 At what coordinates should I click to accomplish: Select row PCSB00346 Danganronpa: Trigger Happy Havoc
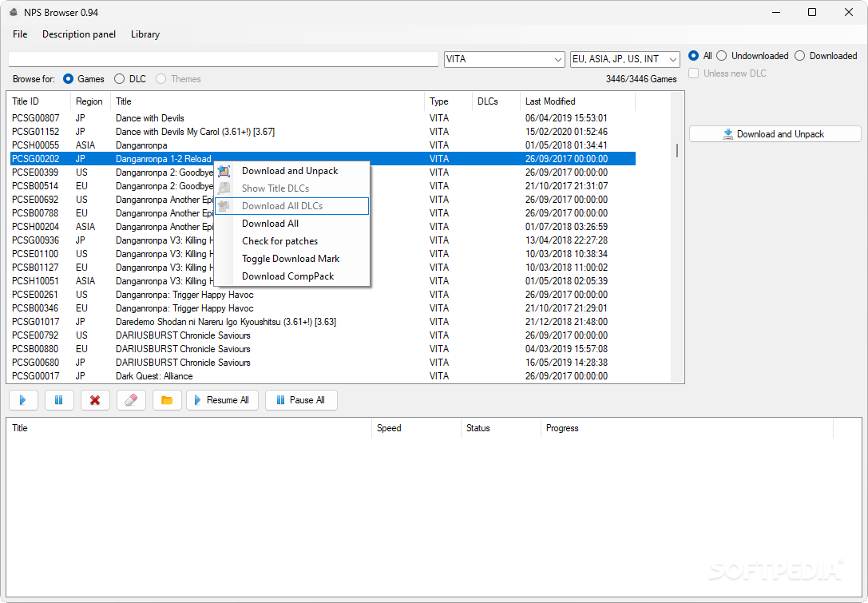pyautogui.click(x=323, y=307)
